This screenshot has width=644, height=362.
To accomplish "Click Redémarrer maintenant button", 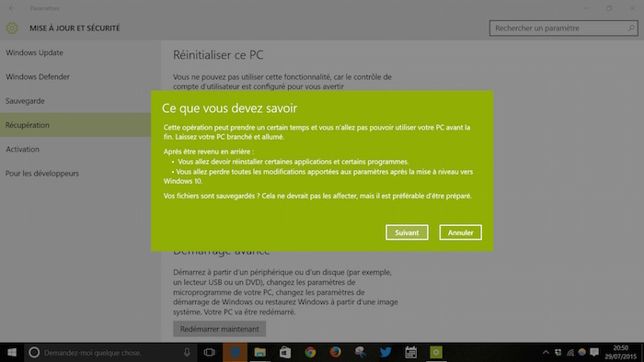I will click(219, 329).
